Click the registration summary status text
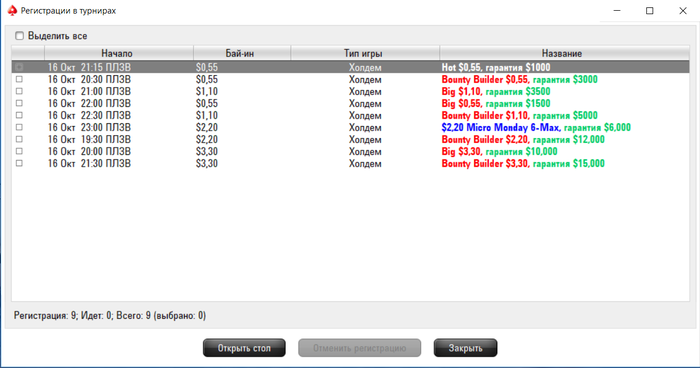700x368 pixels. (110, 316)
